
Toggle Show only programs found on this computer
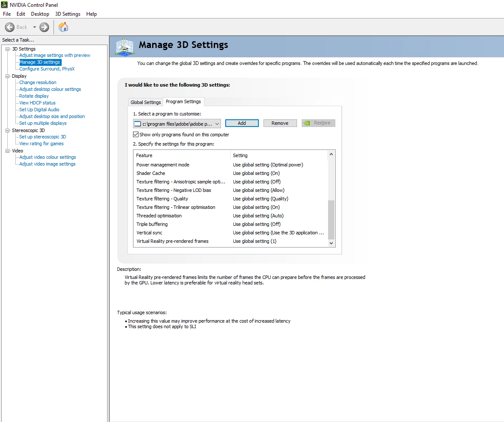136,134
